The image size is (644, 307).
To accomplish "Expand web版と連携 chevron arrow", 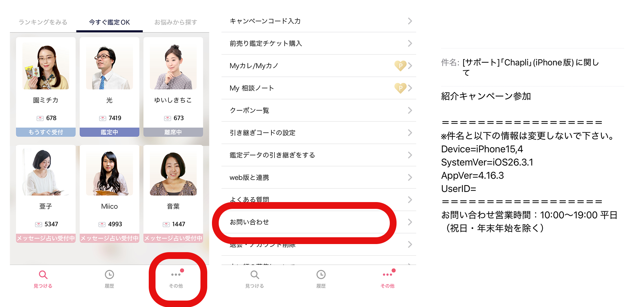I will point(410,177).
